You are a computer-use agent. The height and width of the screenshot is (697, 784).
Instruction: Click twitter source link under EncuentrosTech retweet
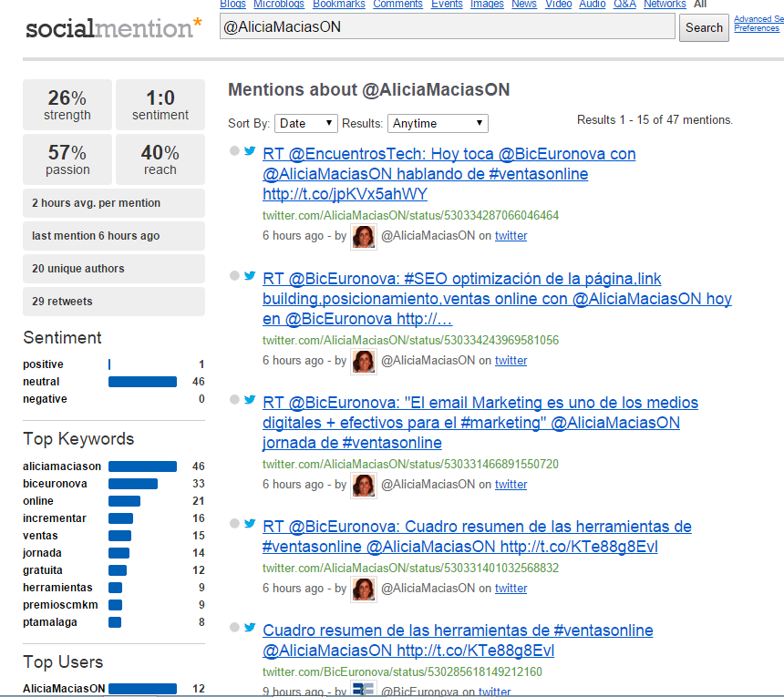pos(511,236)
